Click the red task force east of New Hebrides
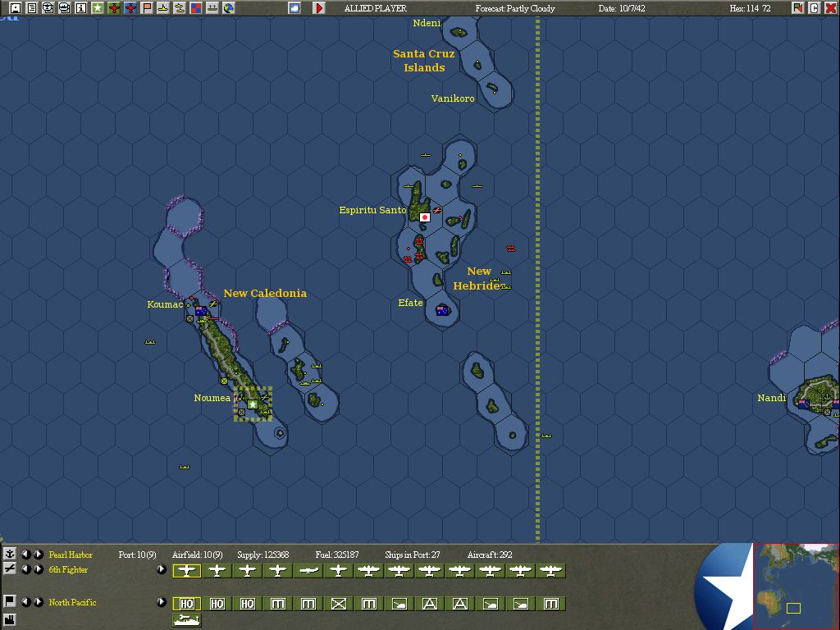Image resolution: width=840 pixels, height=630 pixels. [511, 248]
